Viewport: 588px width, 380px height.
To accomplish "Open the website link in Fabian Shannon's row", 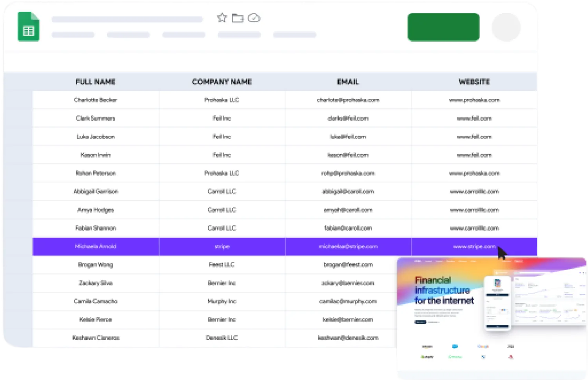I will 474,228.
